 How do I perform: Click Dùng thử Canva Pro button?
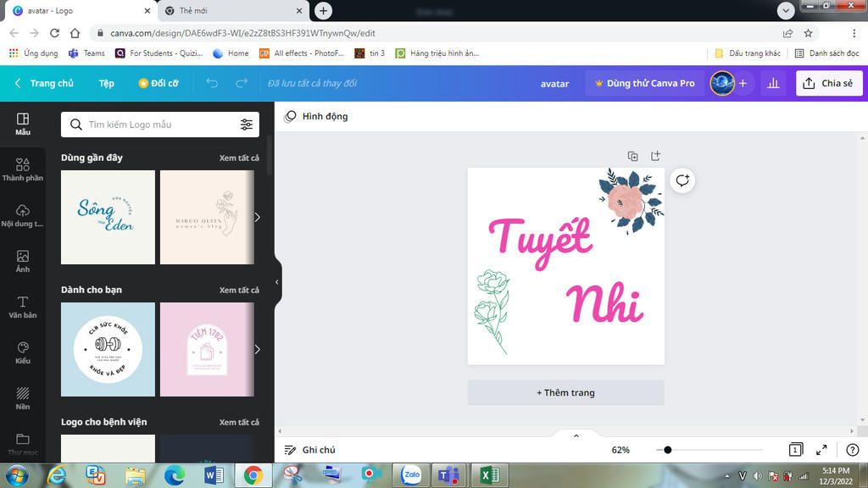point(645,83)
